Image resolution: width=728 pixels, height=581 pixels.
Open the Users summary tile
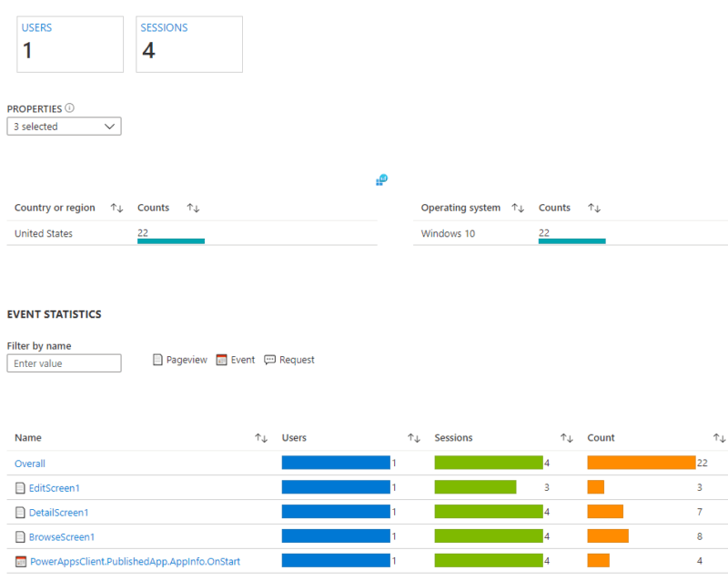[70, 44]
